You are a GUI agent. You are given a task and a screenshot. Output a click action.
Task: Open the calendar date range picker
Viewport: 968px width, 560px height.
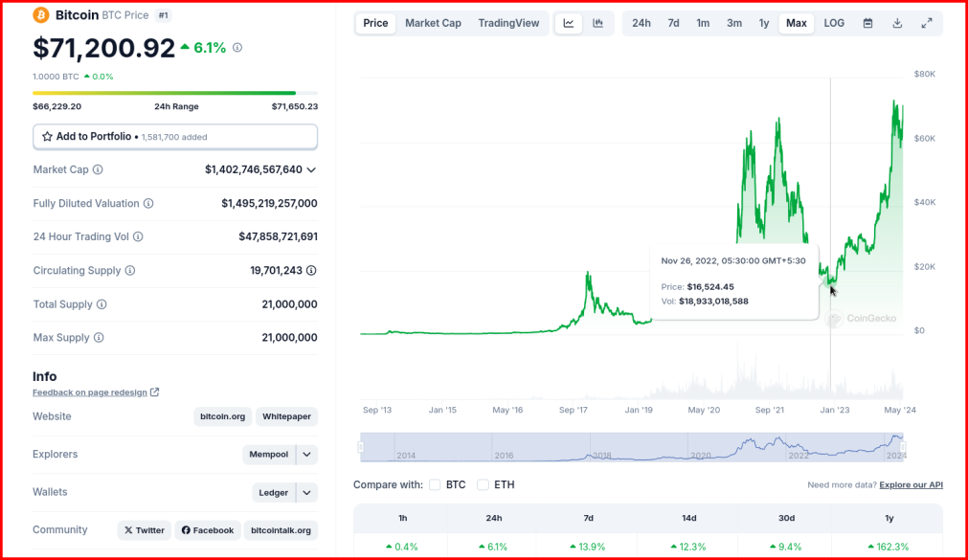867,24
